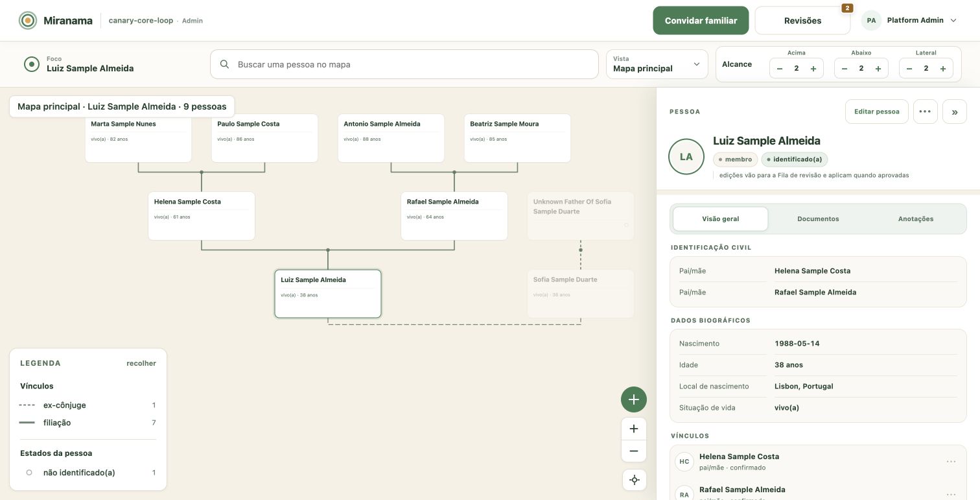Decrease the Abaixo range value
Screen dimensions: 980x500
pyautogui.click(x=845, y=69)
